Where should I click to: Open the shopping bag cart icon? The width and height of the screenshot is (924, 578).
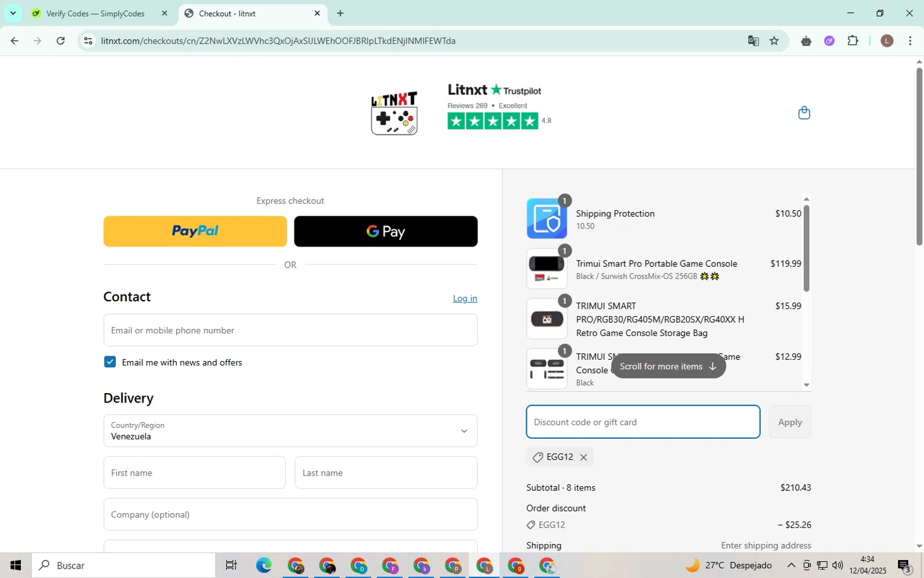[804, 113]
